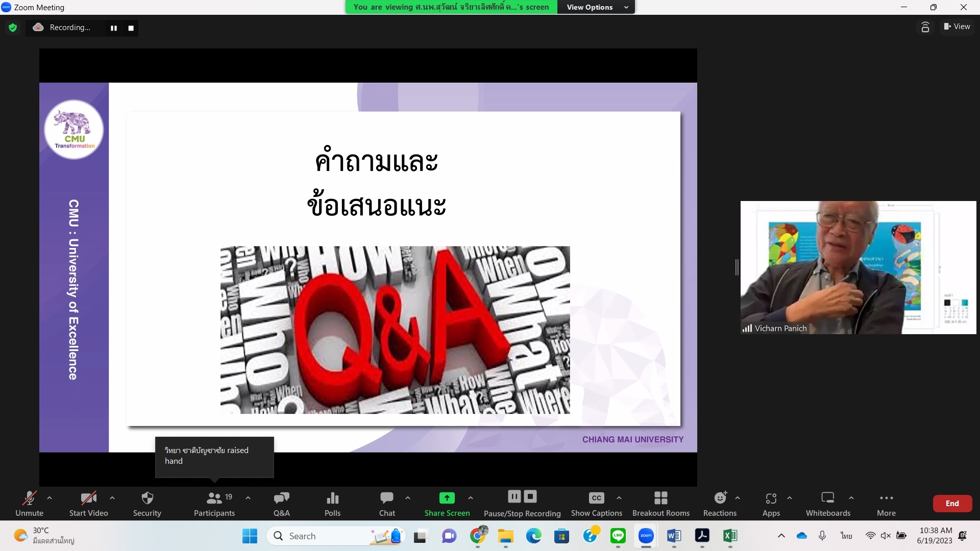The image size is (980, 551).
Task: Open Word from the taskbar
Action: [674, 536]
